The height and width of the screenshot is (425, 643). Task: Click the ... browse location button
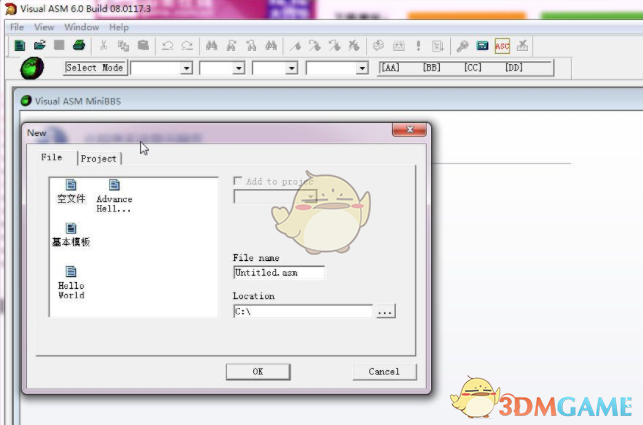[385, 311]
